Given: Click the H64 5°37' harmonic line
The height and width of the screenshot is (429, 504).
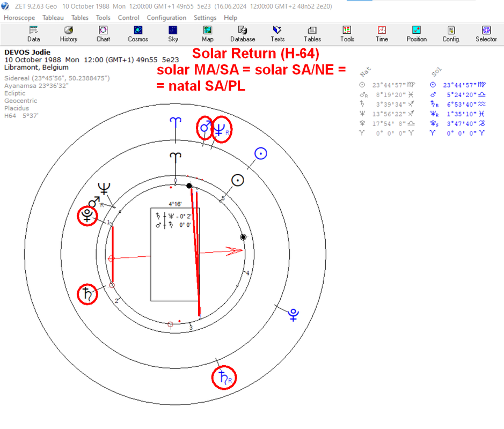Looking at the screenshot, I should click(21, 116).
